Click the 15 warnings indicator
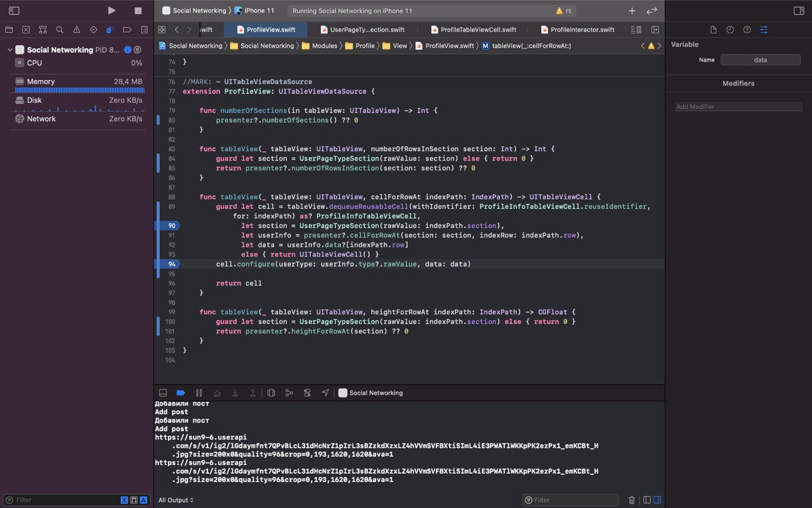Image resolution: width=812 pixels, height=508 pixels. pyautogui.click(x=563, y=11)
